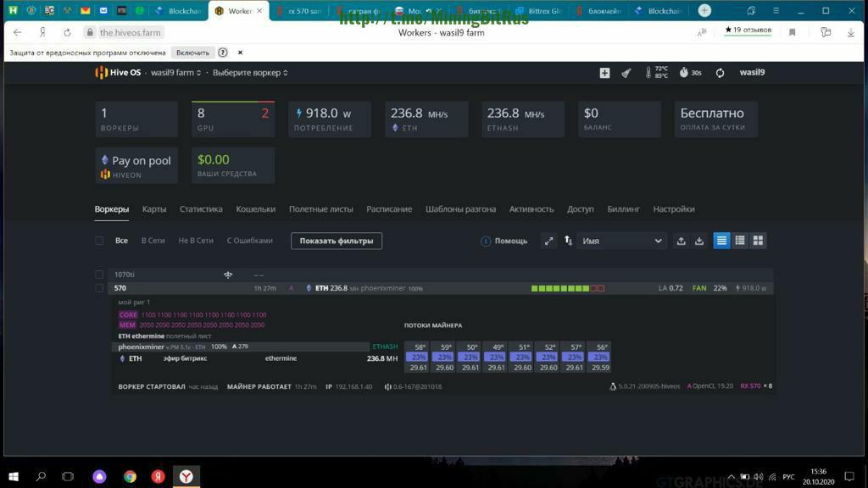Filter workers by В Сети
Screen dimensions: 868x488
tap(153, 241)
